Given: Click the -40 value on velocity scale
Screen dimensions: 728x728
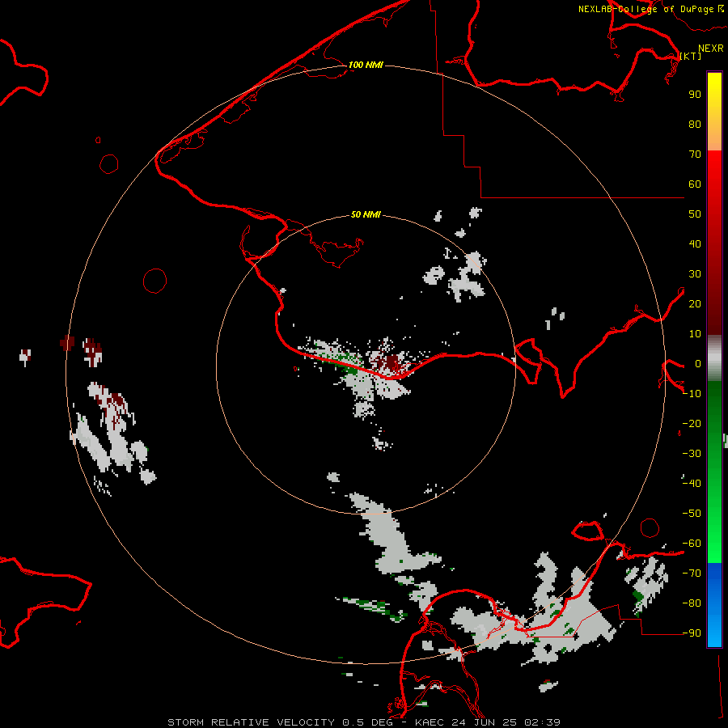Looking at the screenshot, I should pyautogui.click(x=692, y=484).
